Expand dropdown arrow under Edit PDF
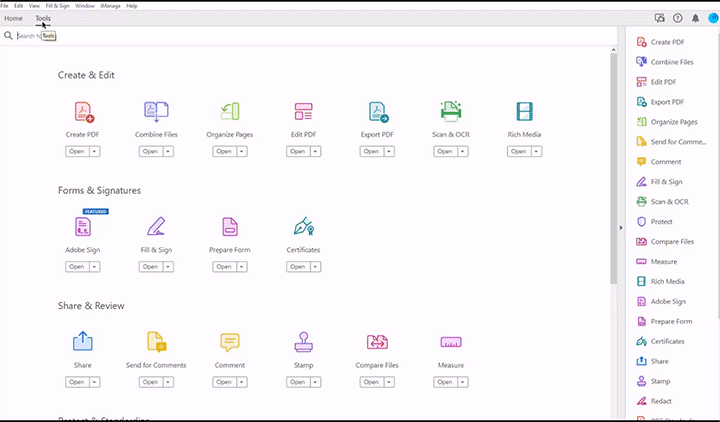The image size is (720, 422). pyautogui.click(x=316, y=152)
